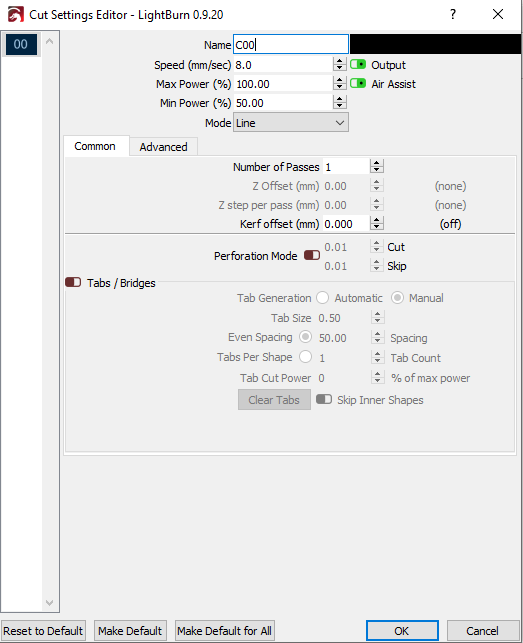Toggle the Air Assist switch

click(x=358, y=83)
